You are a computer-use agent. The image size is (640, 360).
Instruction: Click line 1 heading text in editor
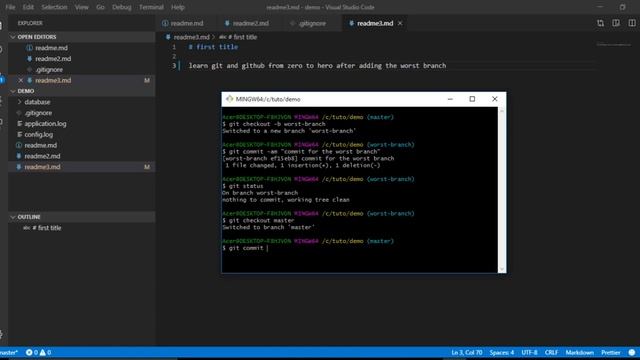213,47
